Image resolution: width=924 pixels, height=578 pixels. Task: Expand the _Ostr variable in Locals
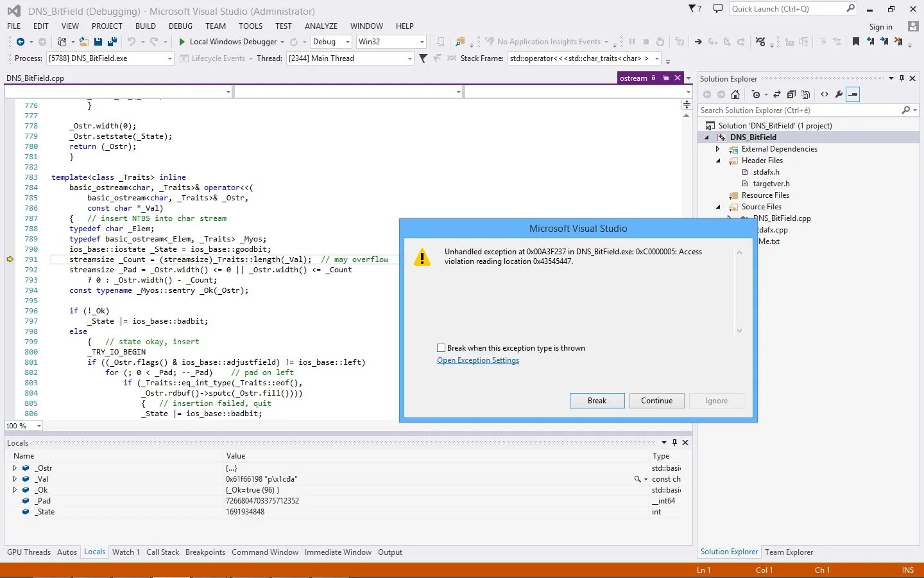click(x=15, y=468)
